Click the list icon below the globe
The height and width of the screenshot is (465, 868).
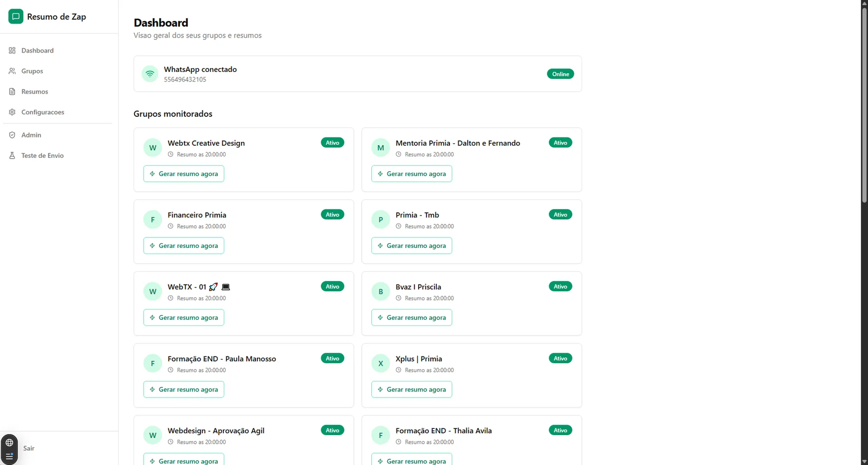[x=9, y=456]
